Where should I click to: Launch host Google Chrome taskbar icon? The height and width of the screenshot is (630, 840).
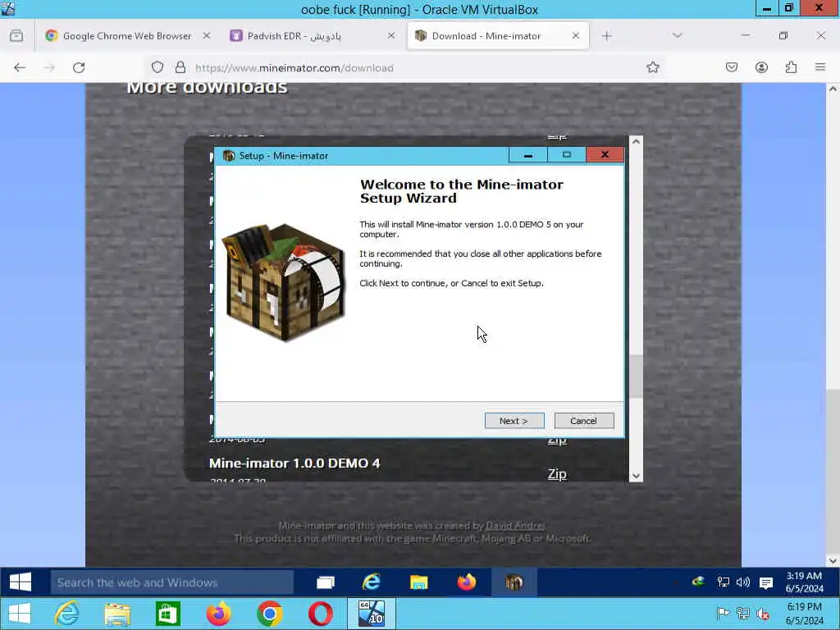269,614
